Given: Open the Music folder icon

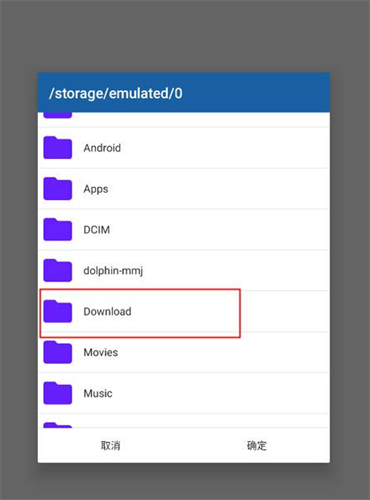Looking at the screenshot, I should tap(58, 393).
